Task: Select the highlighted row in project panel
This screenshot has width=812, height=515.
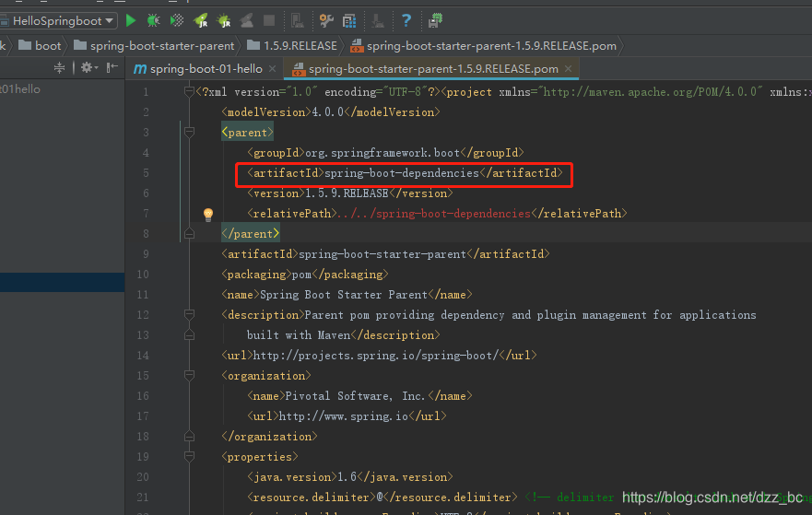Action: [x=62, y=283]
